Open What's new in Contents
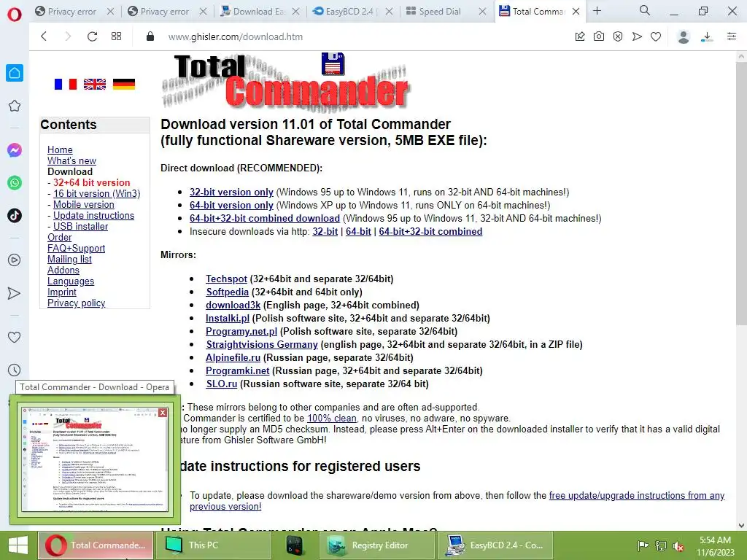The image size is (747, 560). click(71, 160)
